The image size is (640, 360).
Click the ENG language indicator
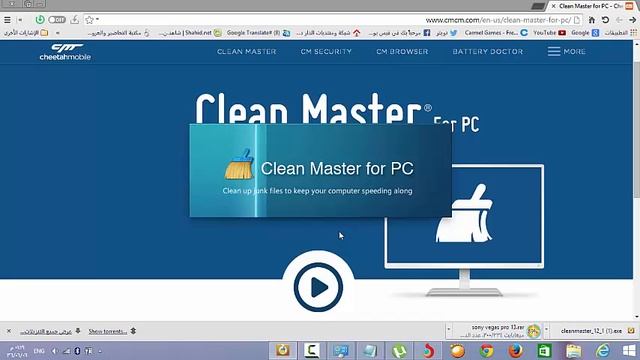39,351
